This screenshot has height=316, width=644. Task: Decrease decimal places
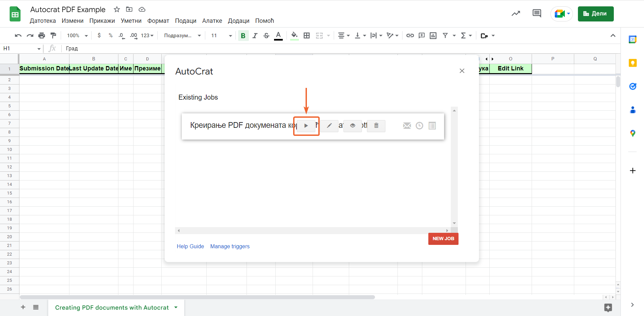[122, 36]
